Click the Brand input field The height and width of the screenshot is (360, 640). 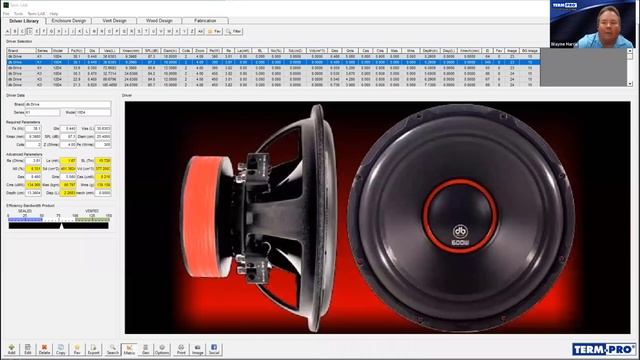(x=68, y=104)
